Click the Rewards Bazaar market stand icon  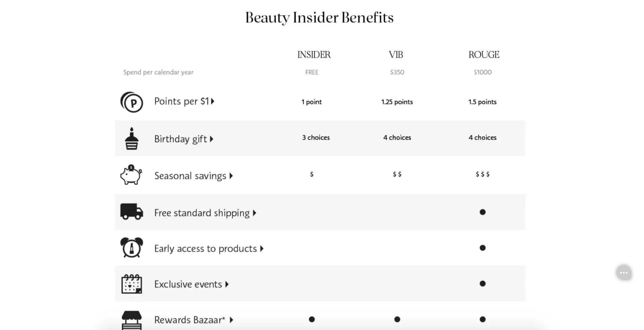coord(131,320)
